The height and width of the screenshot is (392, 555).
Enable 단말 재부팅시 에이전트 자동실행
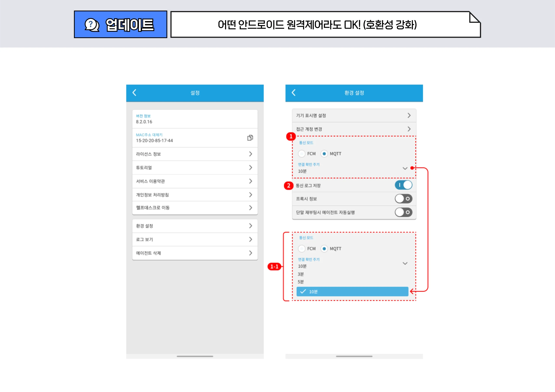click(x=403, y=212)
